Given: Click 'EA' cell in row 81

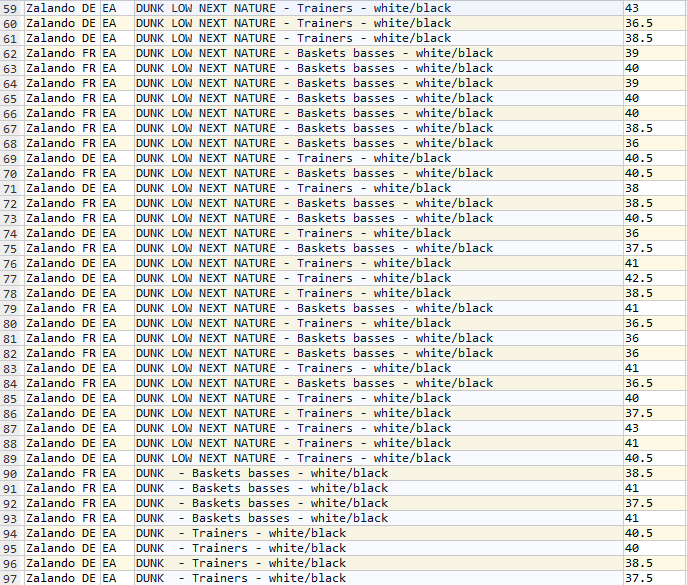Looking at the screenshot, I should coord(117,338).
